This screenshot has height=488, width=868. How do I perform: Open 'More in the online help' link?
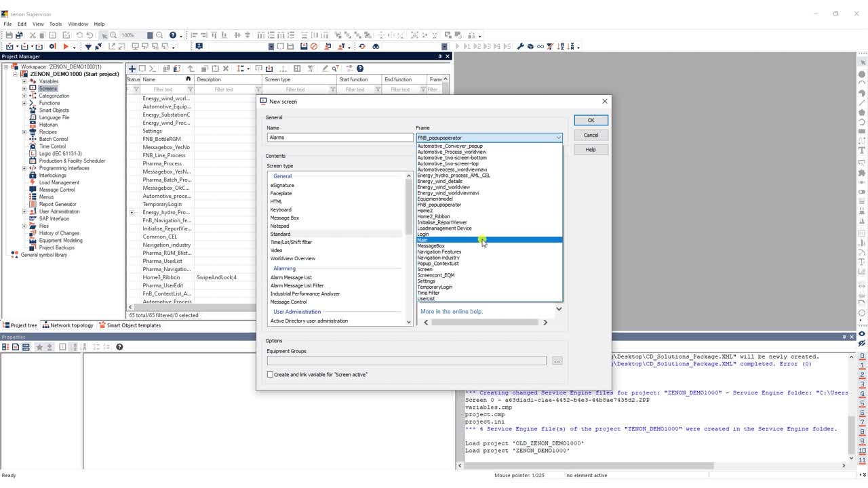pyautogui.click(x=452, y=311)
